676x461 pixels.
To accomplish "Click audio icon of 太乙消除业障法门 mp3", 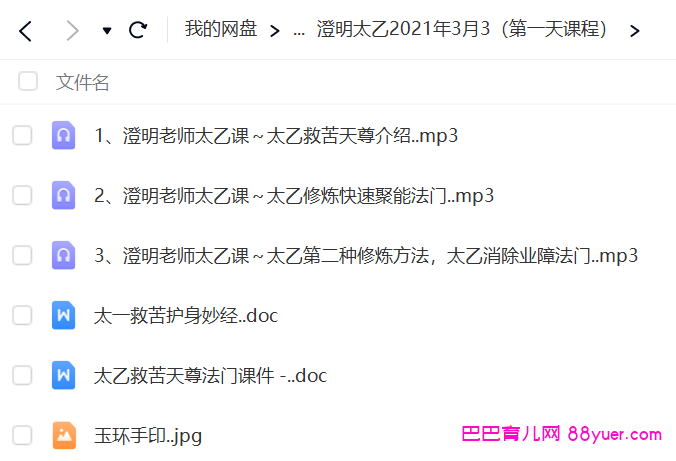I will click(63, 255).
